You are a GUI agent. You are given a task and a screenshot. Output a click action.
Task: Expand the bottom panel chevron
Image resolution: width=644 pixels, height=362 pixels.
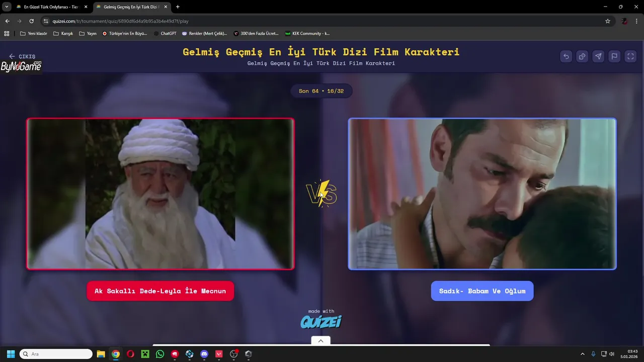click(320, 340)
